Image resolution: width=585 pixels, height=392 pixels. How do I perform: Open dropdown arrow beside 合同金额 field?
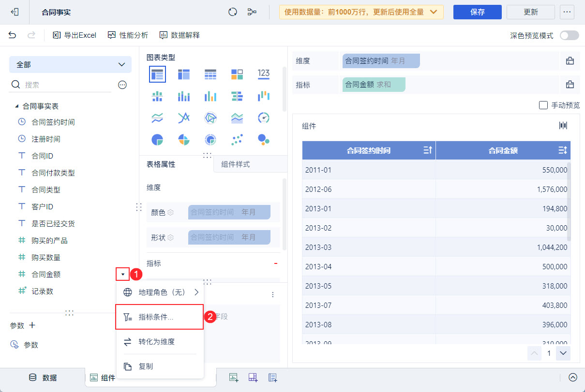(x=123, y=274)
